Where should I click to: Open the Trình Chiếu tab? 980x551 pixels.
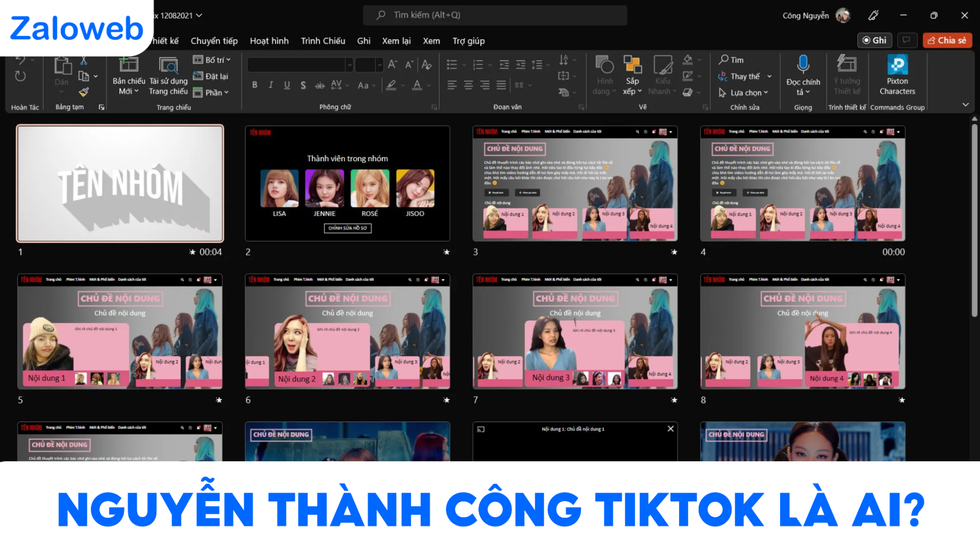click(x=323, y=41)
